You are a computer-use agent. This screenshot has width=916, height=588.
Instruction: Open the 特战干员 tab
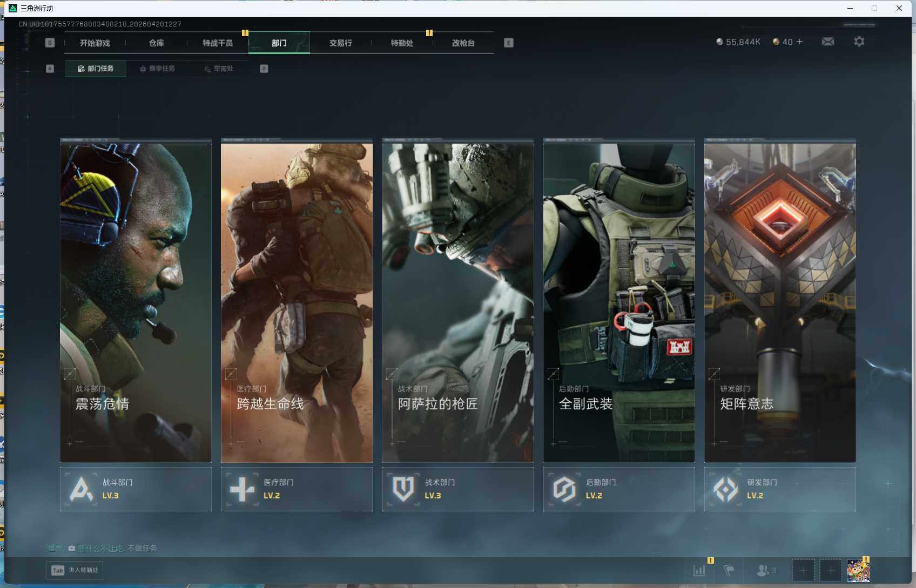(218, 43)
